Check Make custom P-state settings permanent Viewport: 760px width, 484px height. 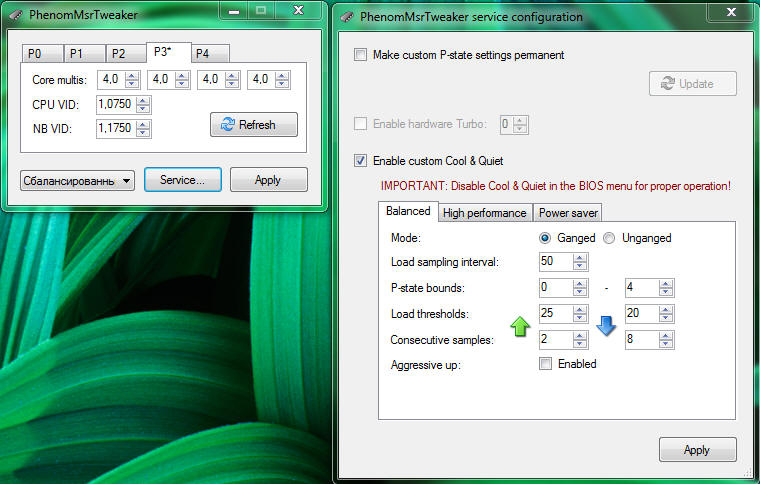361,55
